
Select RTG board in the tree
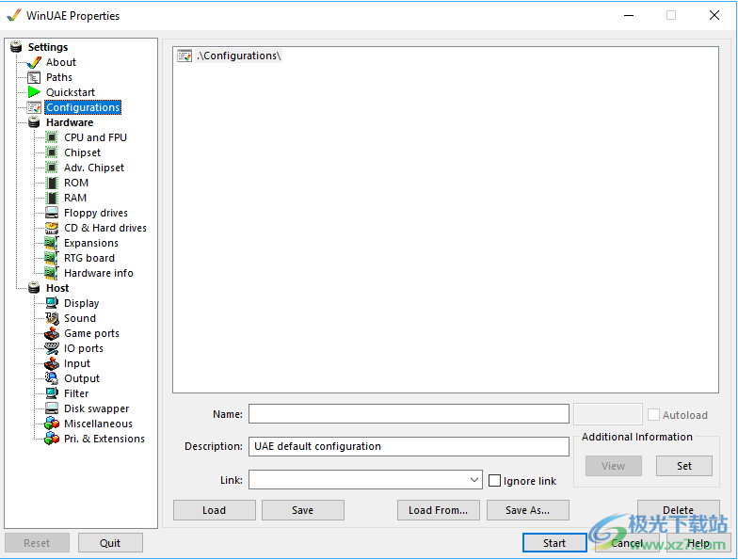(89, 258)
